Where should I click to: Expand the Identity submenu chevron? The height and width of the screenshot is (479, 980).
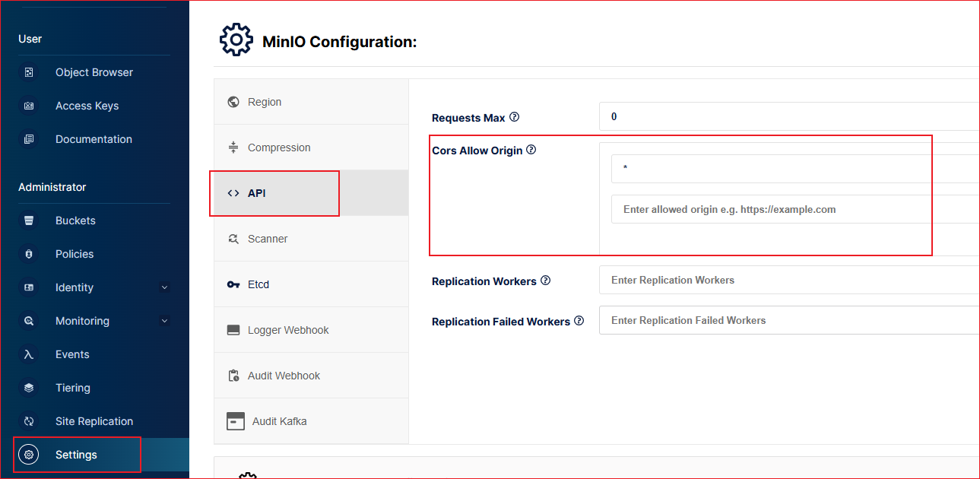tap(164, 287)
